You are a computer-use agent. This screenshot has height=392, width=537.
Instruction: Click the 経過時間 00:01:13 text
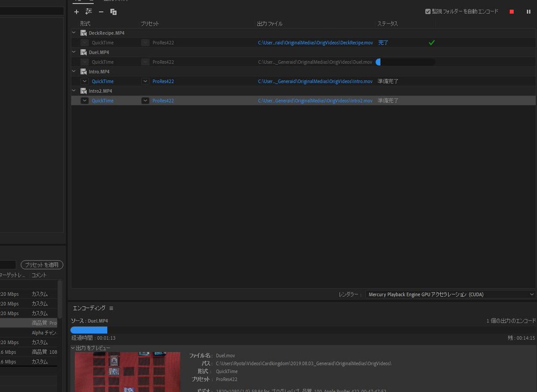[x=94, y=338]
